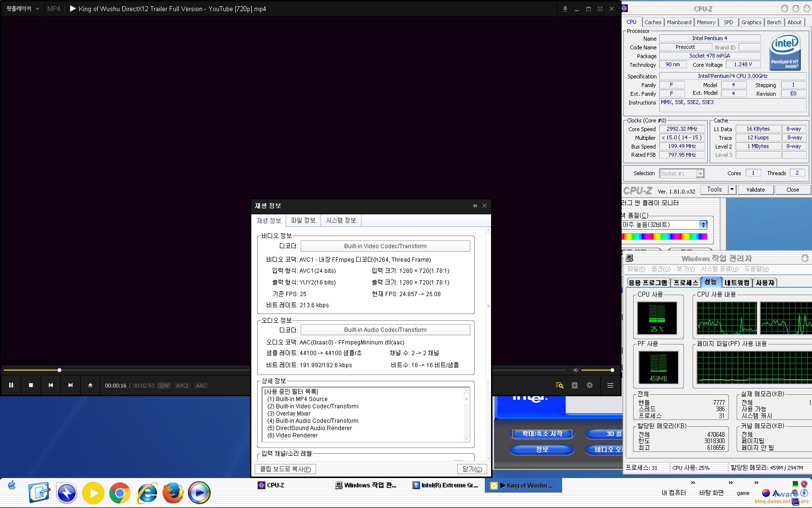Switch to Intel(R) Extreme Gr... taskbar item
Viewport: 812px width, 508px height.
click(x=446, y=485)
